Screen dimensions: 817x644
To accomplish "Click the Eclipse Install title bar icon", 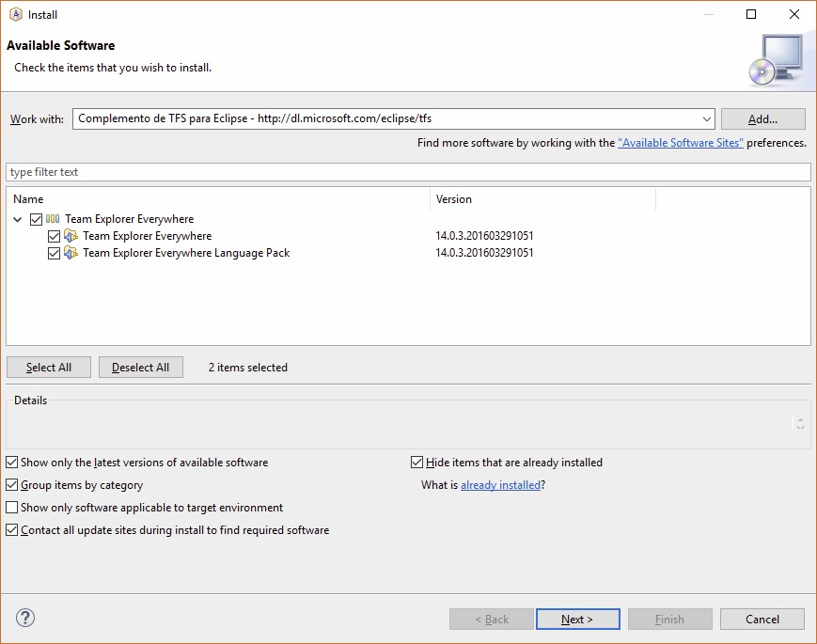I will [16, 14].
